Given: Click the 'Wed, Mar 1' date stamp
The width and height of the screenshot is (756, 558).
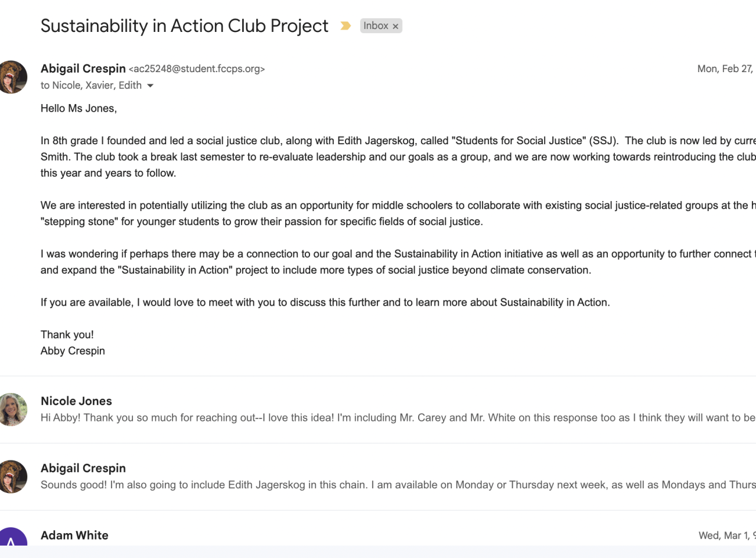Looking at the screenshot, I should pyautogui.click(x=726, y=535).
